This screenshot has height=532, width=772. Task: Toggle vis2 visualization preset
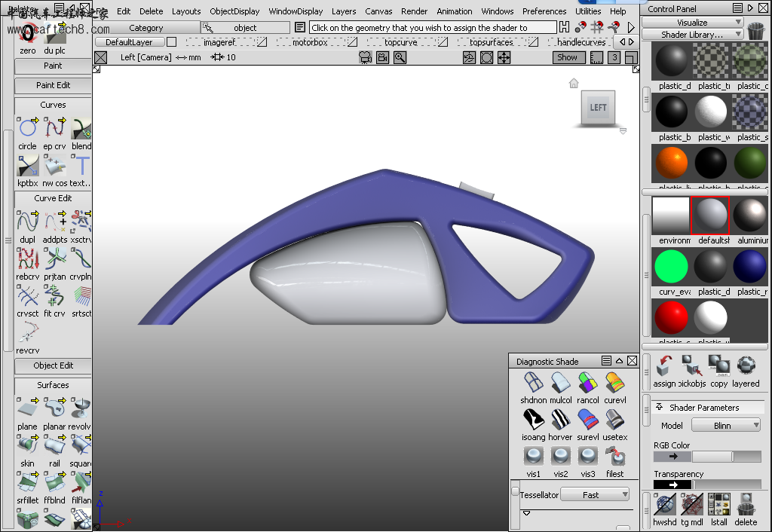[x=561, y=456]
